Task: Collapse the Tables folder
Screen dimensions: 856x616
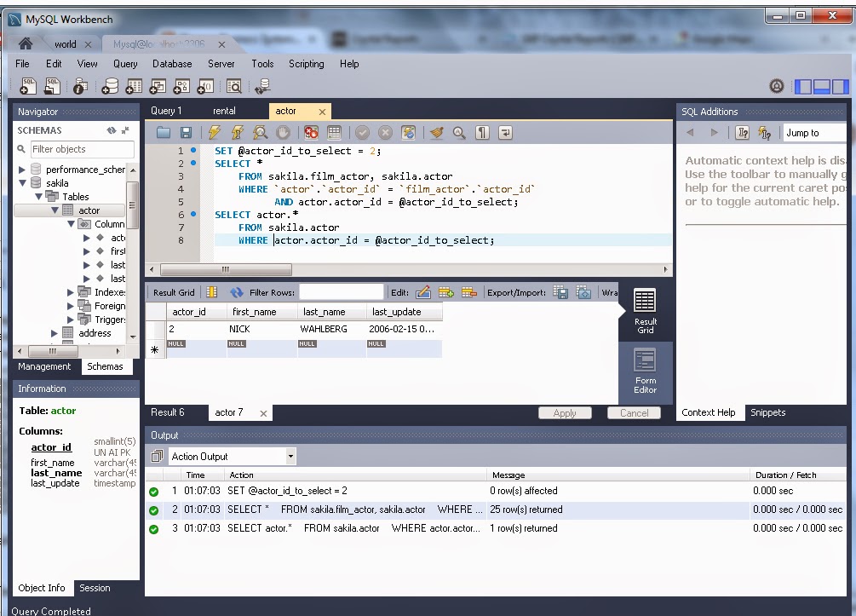Action: tap(39, 197)
